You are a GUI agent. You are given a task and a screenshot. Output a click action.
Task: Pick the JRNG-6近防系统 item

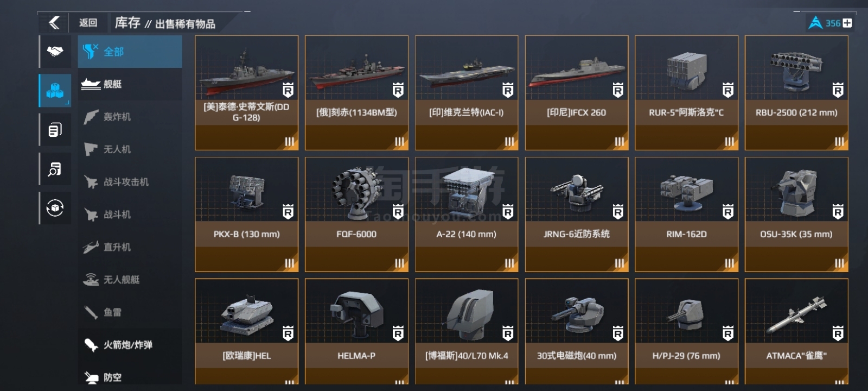[577, 215]
